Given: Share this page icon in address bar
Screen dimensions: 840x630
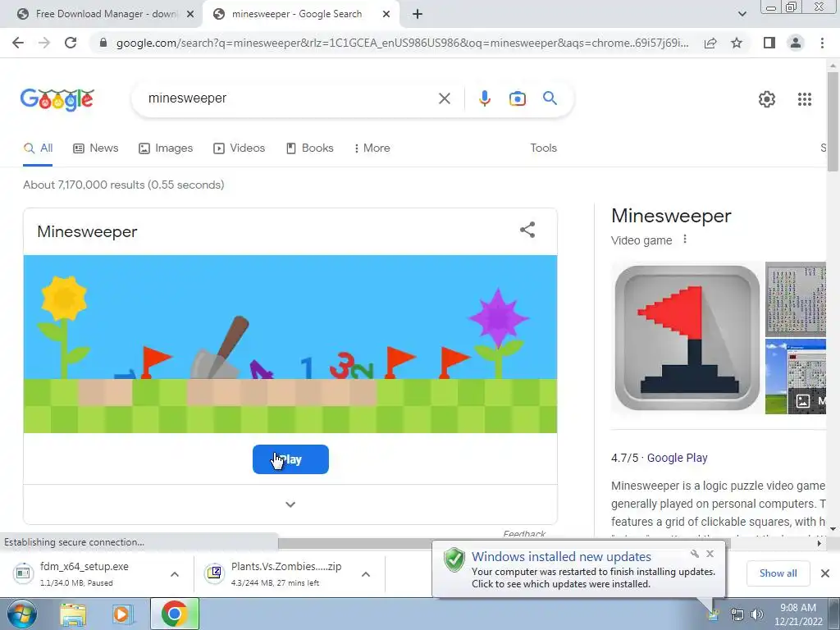Looking at the screenshot, I should point(710,43).
